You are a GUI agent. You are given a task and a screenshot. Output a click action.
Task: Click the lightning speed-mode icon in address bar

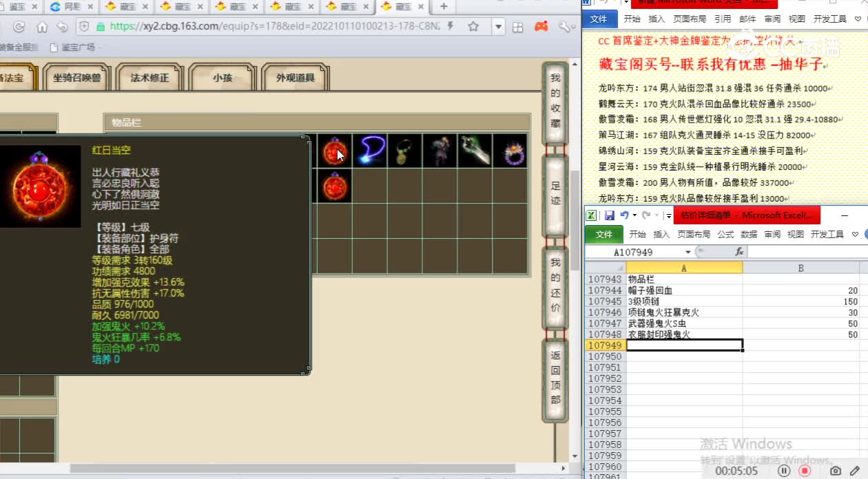(x=451, y=26)
